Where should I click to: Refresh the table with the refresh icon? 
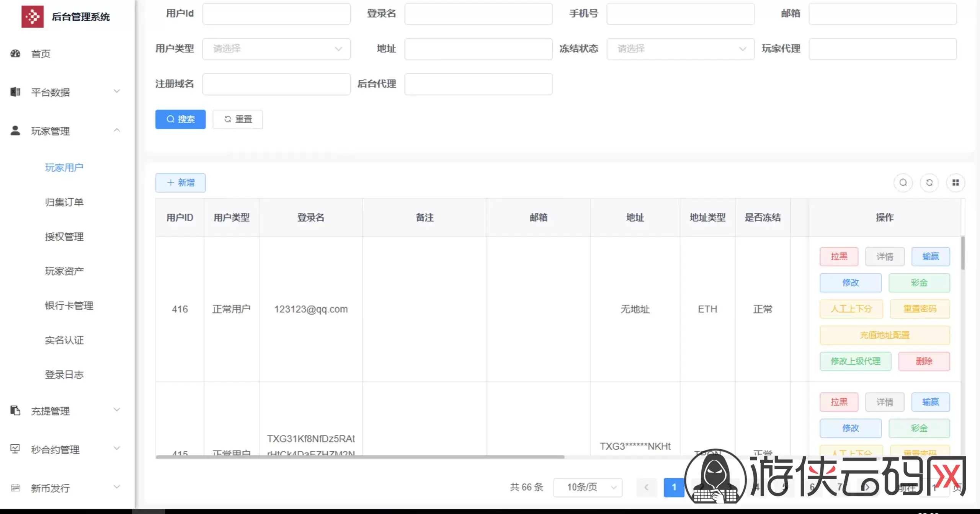(930, 183)
